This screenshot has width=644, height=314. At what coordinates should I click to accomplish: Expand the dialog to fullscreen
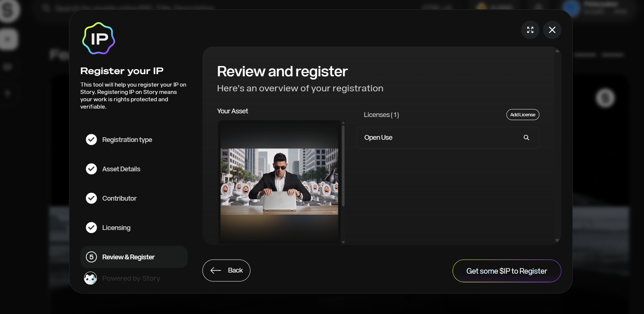[530, 30]
